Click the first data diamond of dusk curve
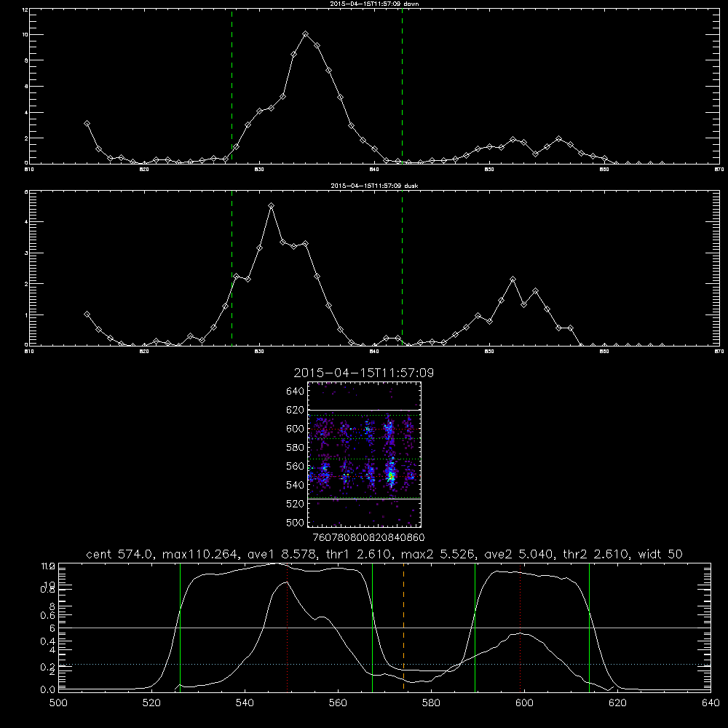 (x=87, y=314)
